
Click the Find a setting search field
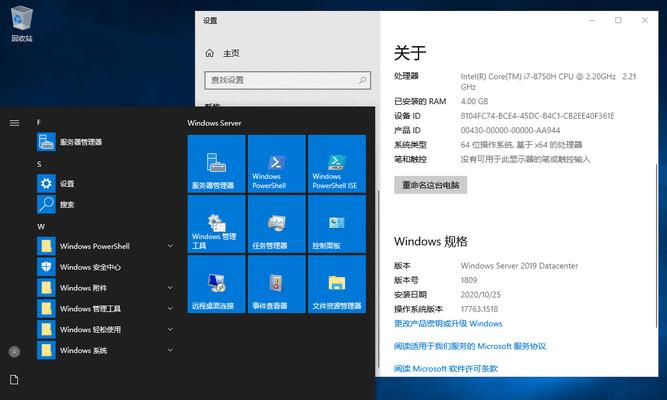click(x=288, y=80)
